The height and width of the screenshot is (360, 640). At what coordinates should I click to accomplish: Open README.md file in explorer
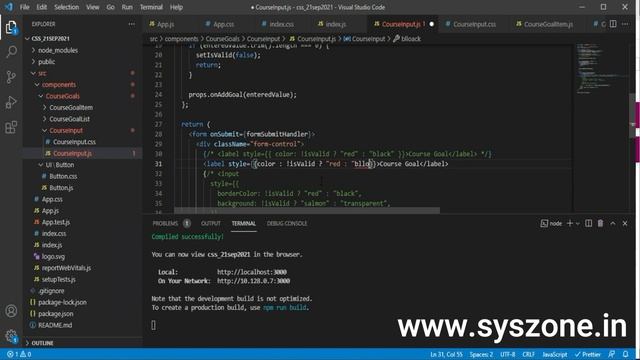[55, 325]
